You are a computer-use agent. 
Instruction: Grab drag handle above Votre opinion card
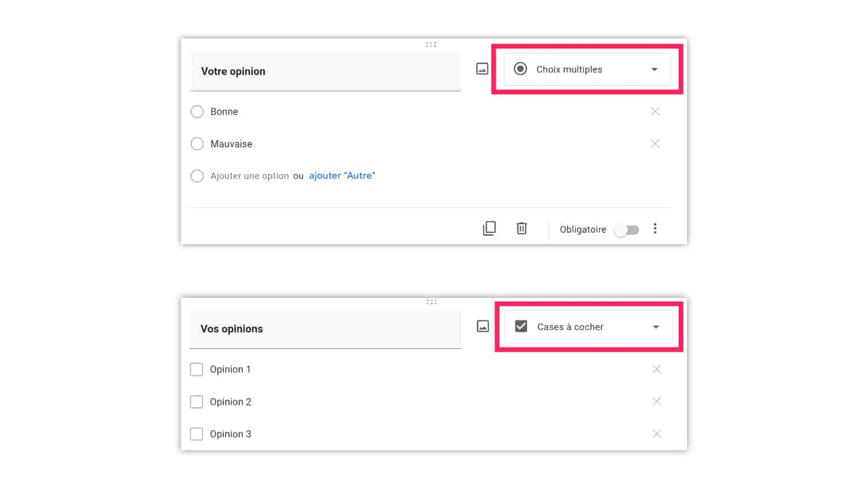(431, 45)
